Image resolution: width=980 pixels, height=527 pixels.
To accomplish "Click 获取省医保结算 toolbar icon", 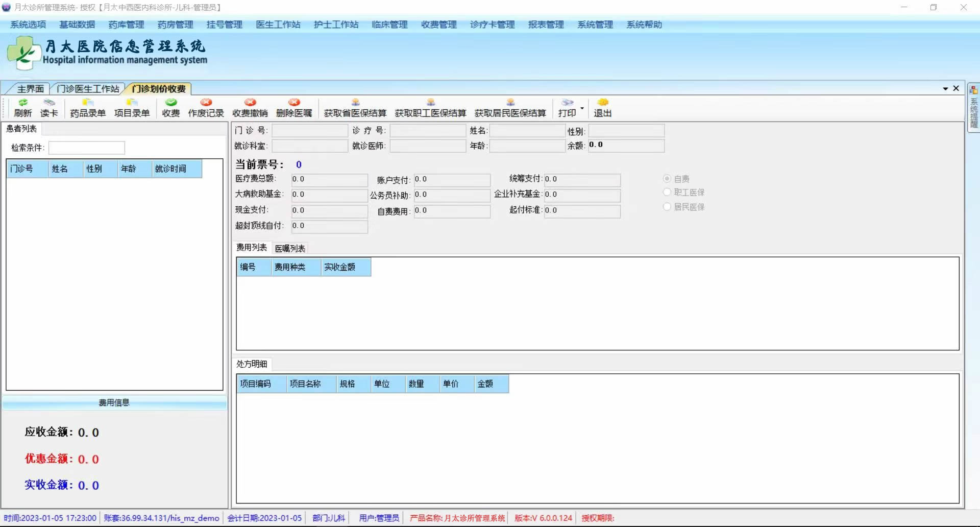I will [x=355, y=108].
